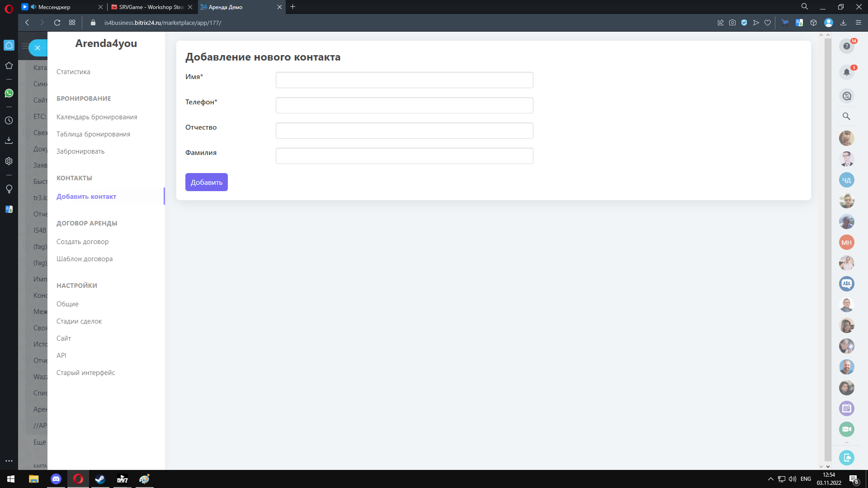
Task: Open WhatsApp in Opera sidebar
Action: [x=9, y=93]
